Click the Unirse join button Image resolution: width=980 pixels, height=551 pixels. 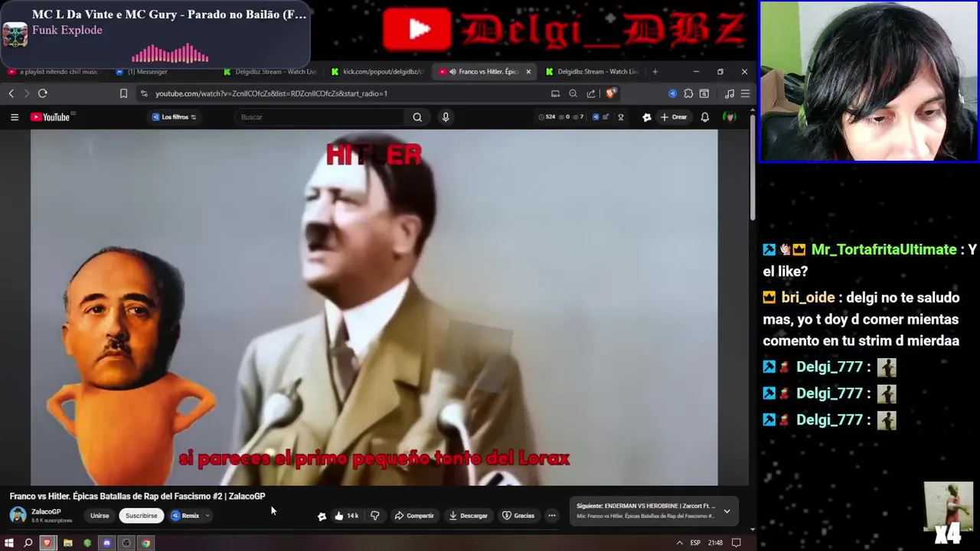pyautogui.click(x=100, y=516)
